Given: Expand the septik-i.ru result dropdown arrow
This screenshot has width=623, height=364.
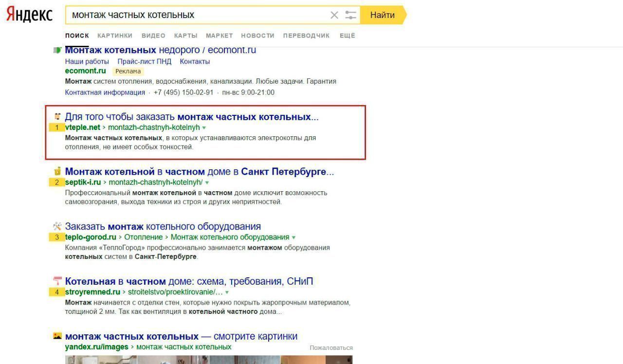Looking at the screenshot, I should 207,182.
